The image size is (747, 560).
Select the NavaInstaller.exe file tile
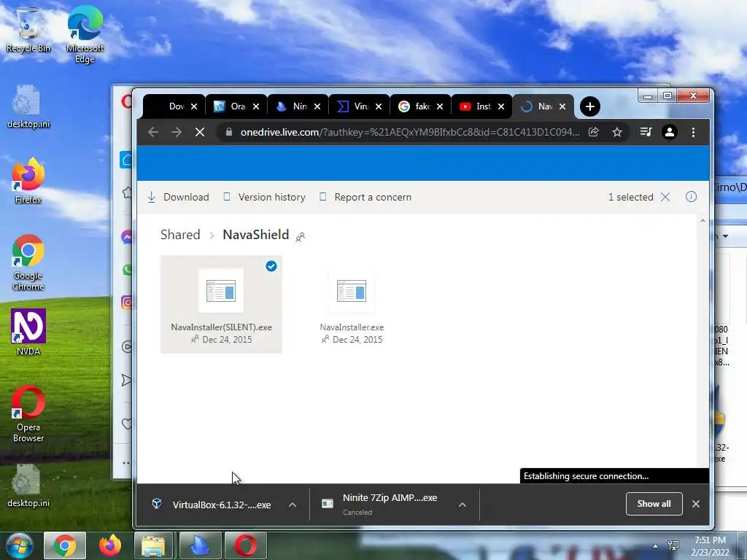(x=352, y=306)
